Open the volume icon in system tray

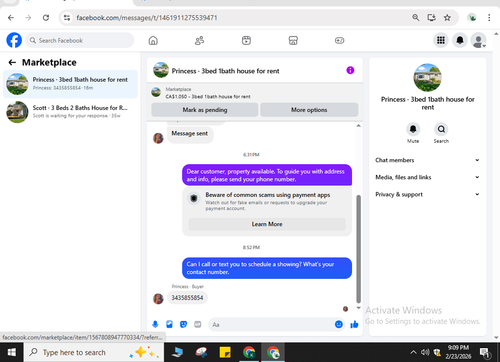coord(425,352)
